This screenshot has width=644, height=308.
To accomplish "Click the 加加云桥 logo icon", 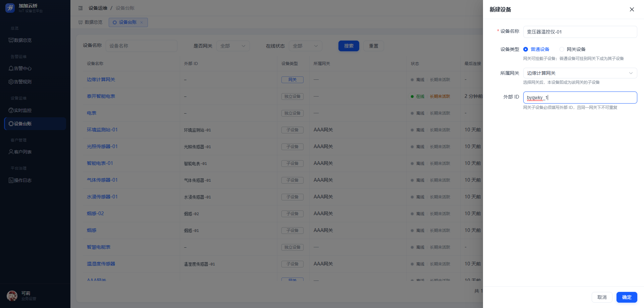I will click(x=10, y=8).
